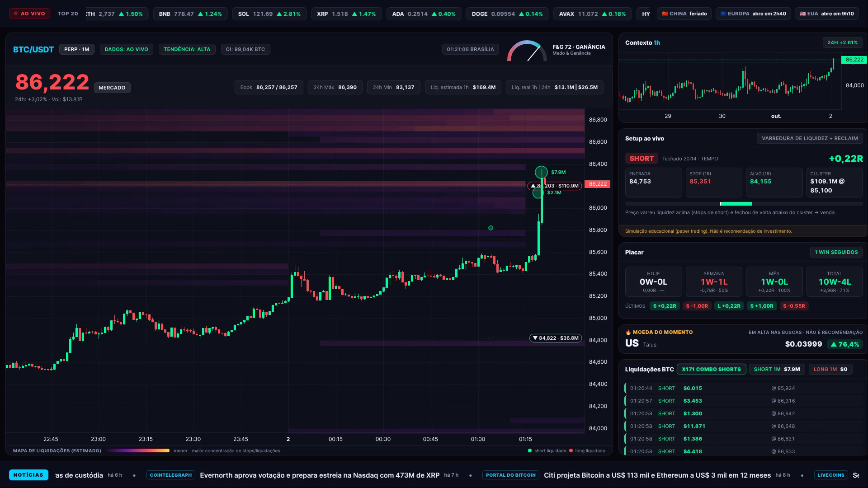Click the Europa flag market chip
Image resolution: width=868 pixels, height=488 pixels.
pyautogui.click(x=753, y=14)
